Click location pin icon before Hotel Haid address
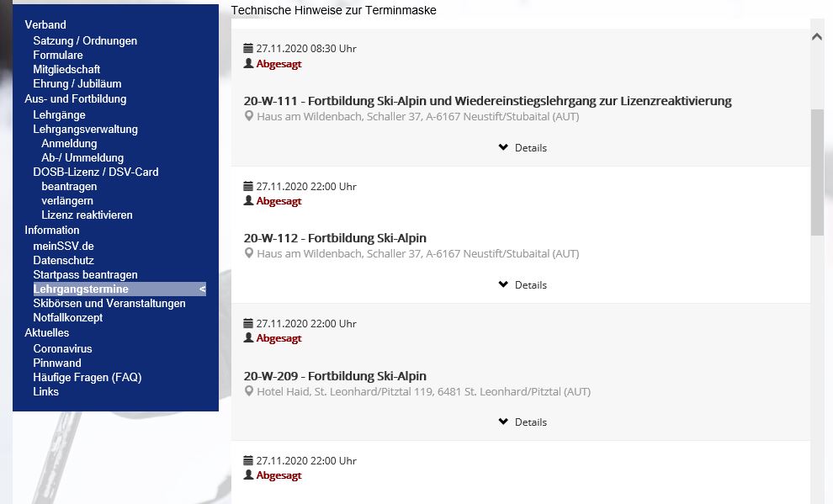 [249, 392]
